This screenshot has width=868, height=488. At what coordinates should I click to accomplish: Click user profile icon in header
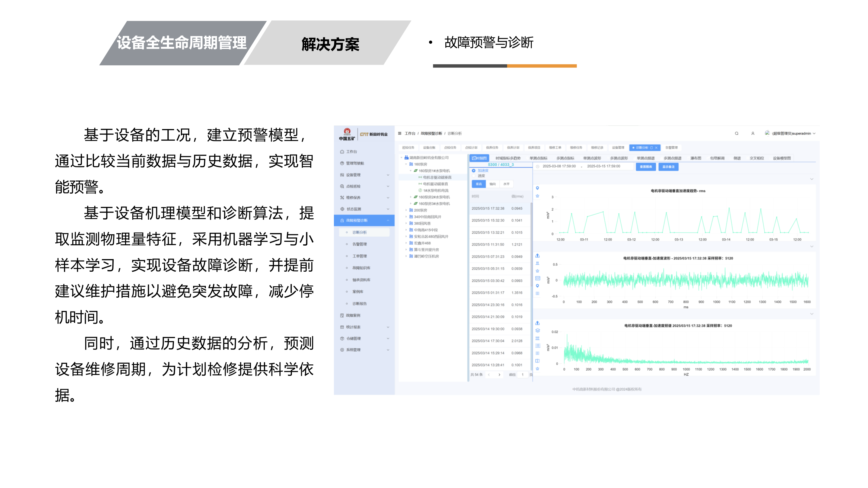(753, 133)
